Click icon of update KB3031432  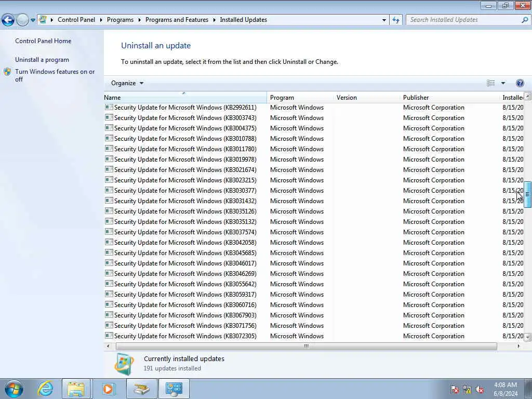109,201
